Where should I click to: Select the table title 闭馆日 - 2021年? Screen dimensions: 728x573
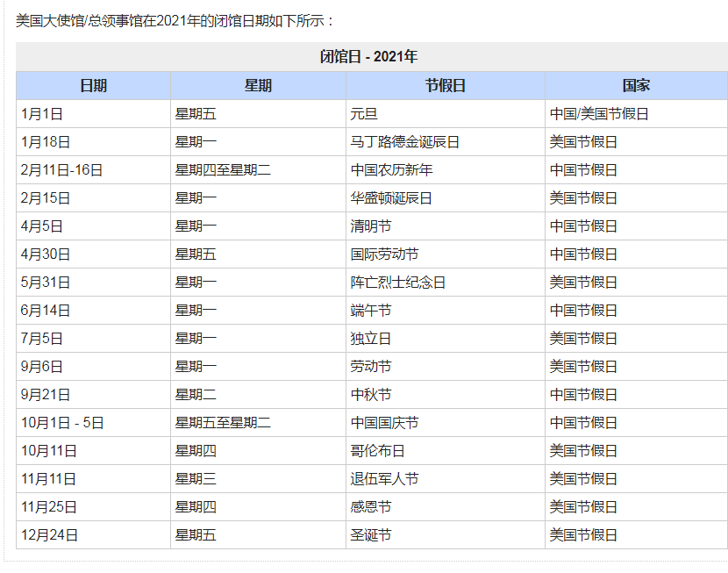(368, 57)
